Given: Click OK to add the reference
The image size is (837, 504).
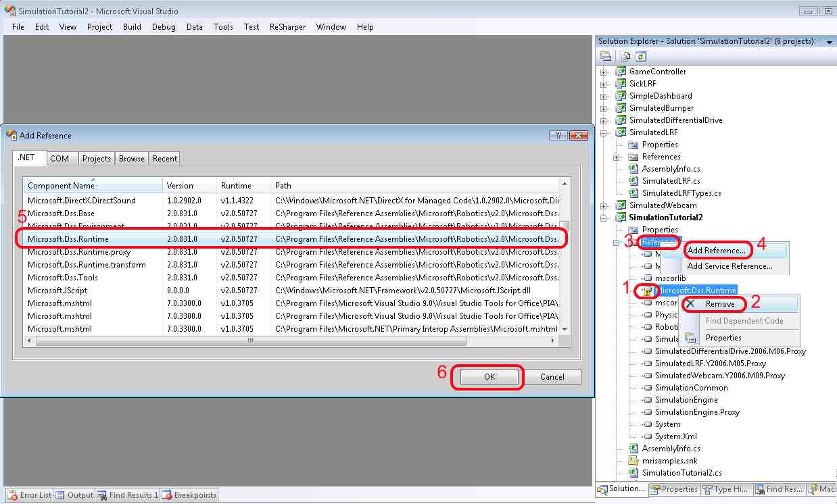Looking at the screenshot, I should 489,377.
